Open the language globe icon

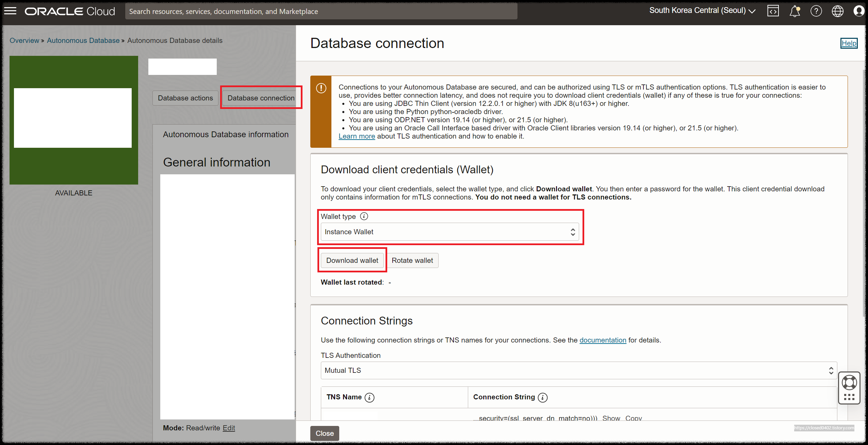[837, 11]
